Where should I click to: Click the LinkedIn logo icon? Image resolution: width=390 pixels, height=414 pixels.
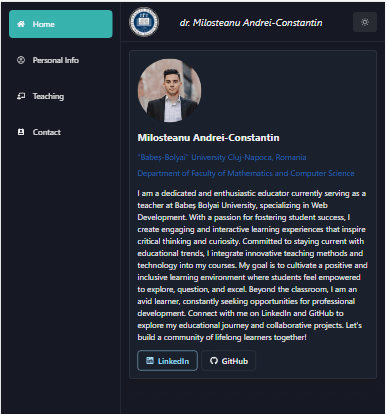click(x=150, y=361)
